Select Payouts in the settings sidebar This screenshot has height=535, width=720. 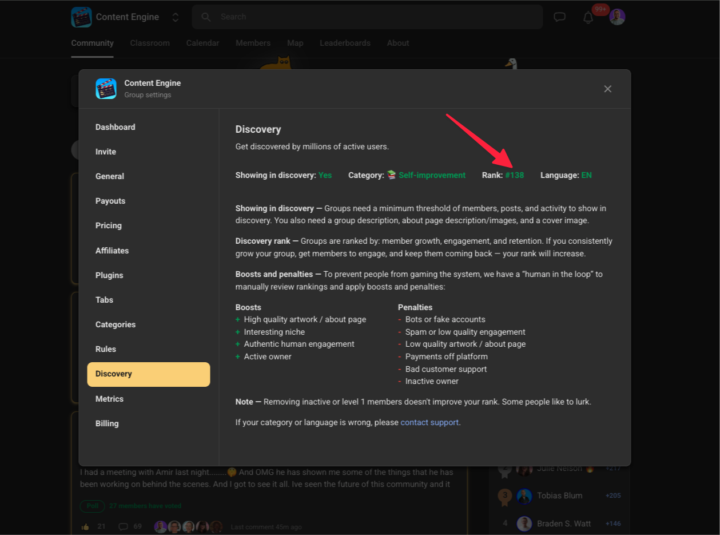pos(110,201)
